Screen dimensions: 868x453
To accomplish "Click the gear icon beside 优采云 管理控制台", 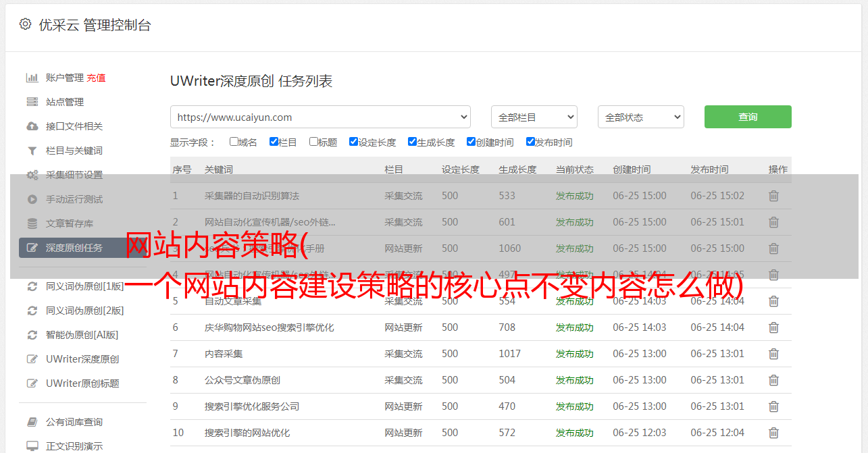I will (25, 24).
